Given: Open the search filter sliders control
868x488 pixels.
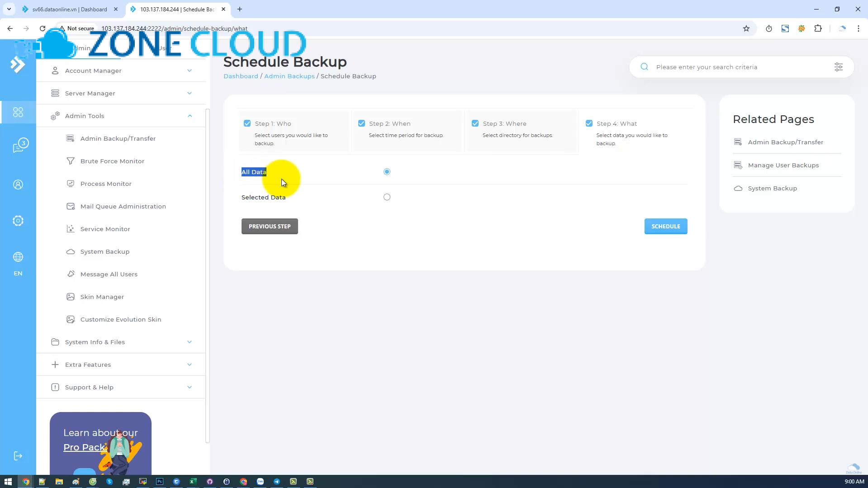Looking at the screenshot, I should 839,66.
